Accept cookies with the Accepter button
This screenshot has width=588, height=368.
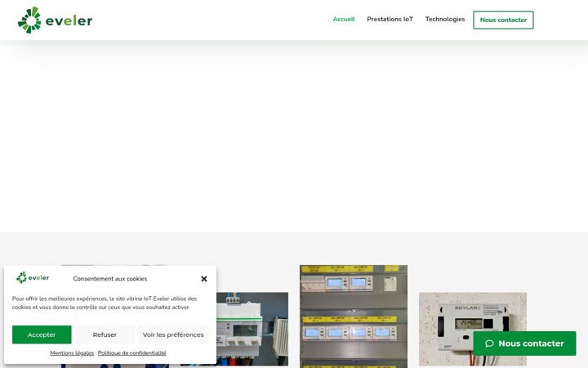42,334
